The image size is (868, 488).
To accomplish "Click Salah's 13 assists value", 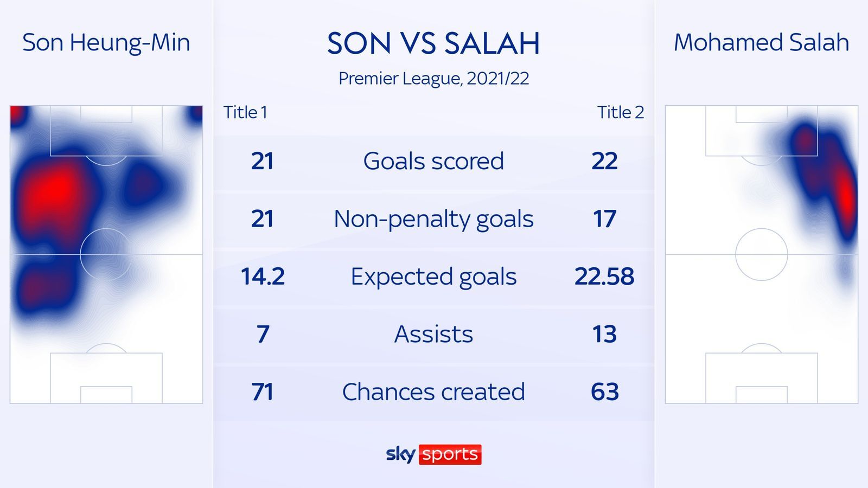I will click(x=604, y=334).
